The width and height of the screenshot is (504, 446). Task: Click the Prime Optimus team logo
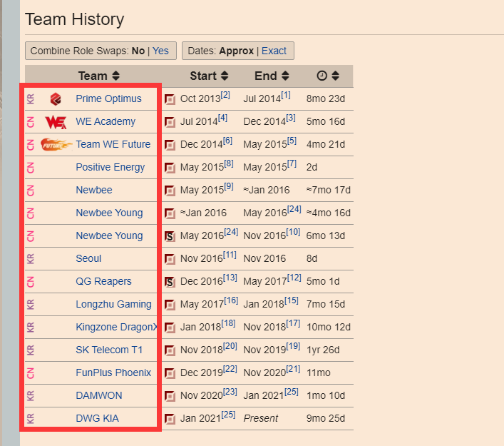click(x=56, y=98)
